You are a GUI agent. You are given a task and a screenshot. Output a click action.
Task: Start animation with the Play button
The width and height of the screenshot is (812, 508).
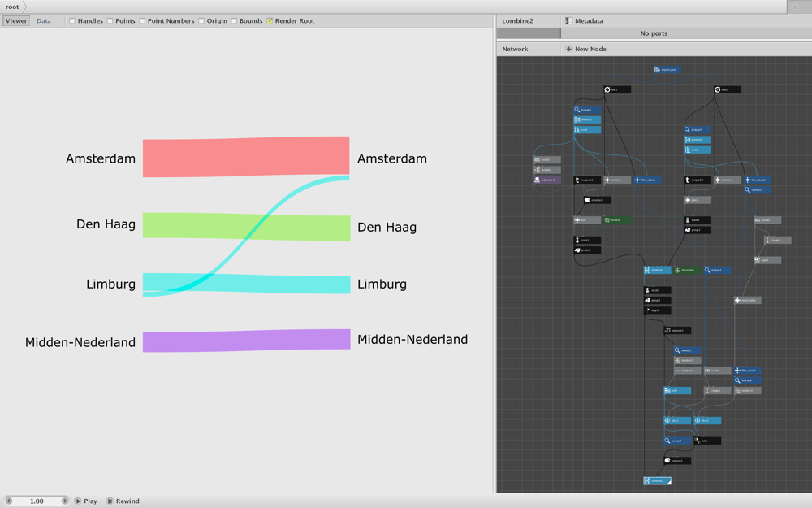85,501
